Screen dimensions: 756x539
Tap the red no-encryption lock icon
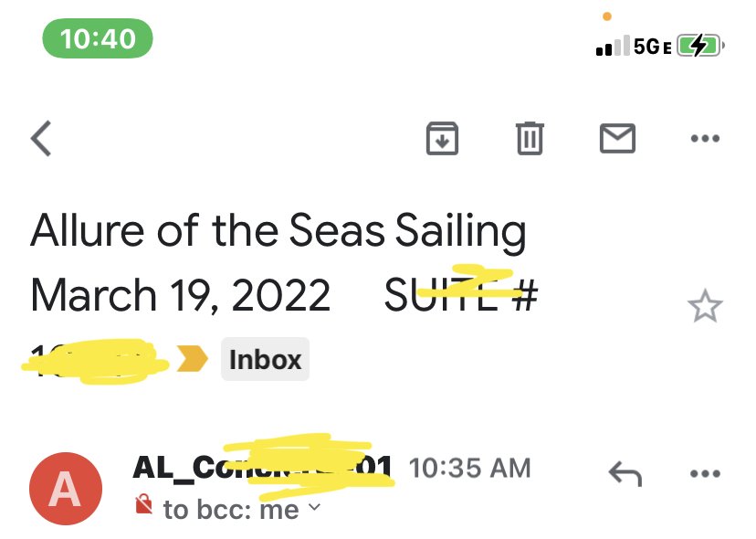click(x=143, y=504)
